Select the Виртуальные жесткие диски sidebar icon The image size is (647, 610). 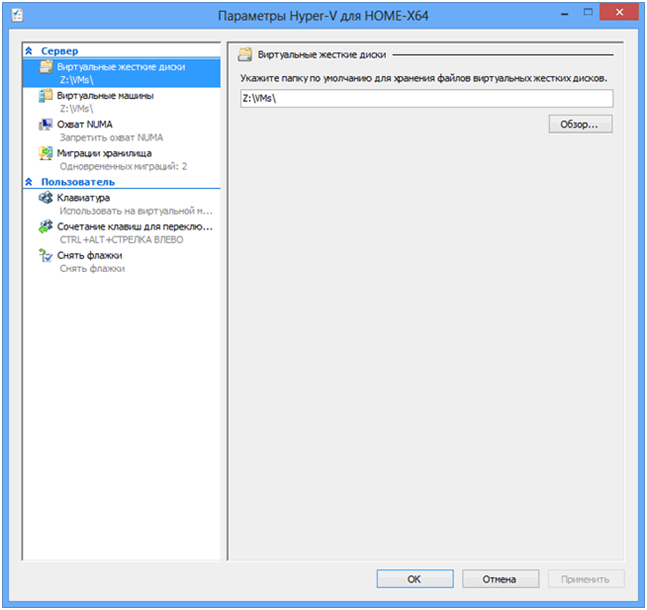pyautogui.click(x=46, y=67)
